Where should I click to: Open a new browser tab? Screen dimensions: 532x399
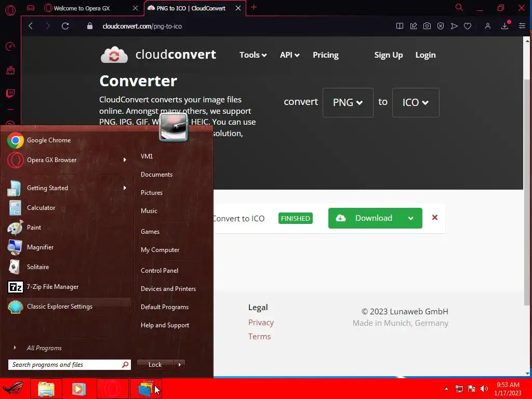tap(254, 7)
